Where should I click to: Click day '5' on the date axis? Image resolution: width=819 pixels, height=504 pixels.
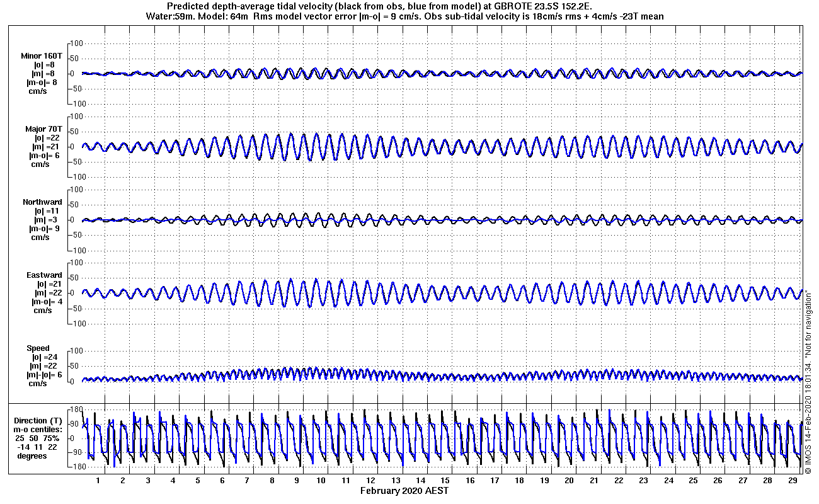click(x=197, y=481)
